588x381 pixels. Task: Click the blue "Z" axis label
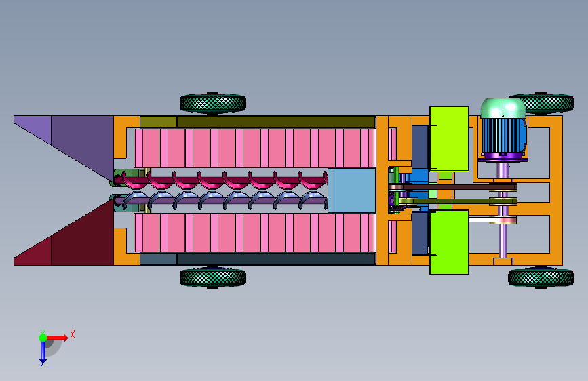(43, 364)
